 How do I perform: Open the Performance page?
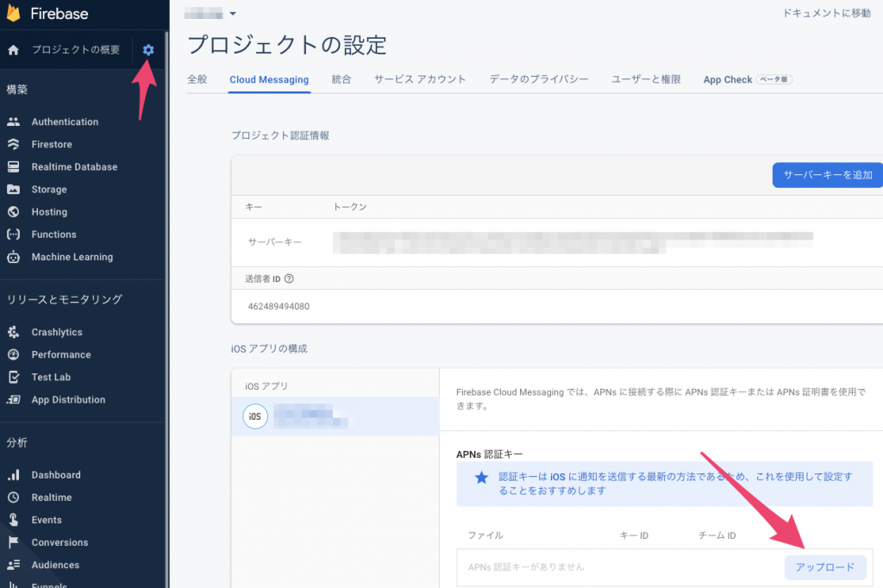pyautogui.click(x=61, y=355)
